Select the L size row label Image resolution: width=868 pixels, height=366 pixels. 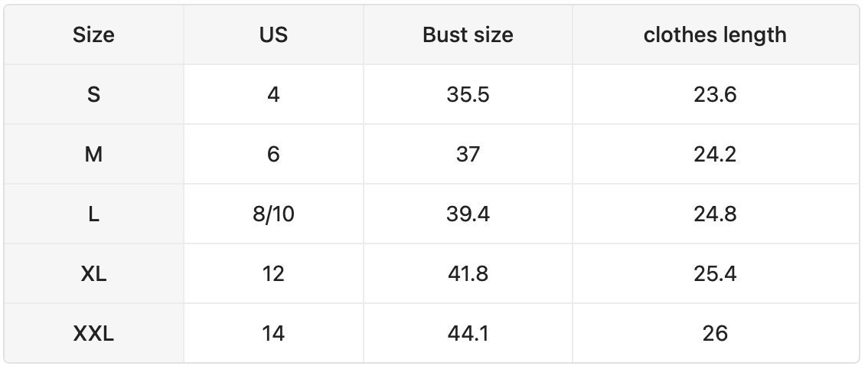93,214
